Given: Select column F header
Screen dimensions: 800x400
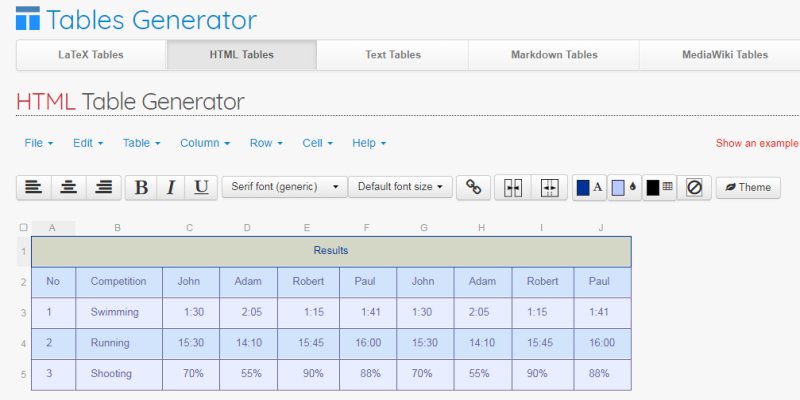Looking at the screenshot, I should 367,228.
